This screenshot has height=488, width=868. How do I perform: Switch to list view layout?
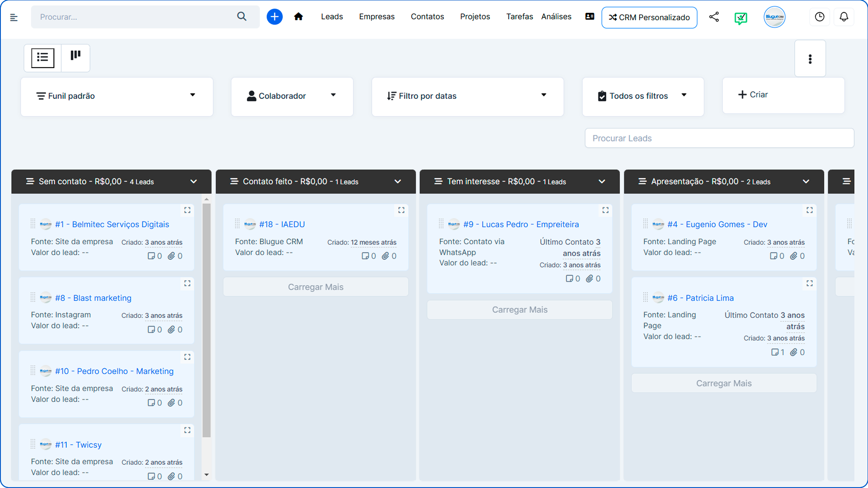(42, 58)
